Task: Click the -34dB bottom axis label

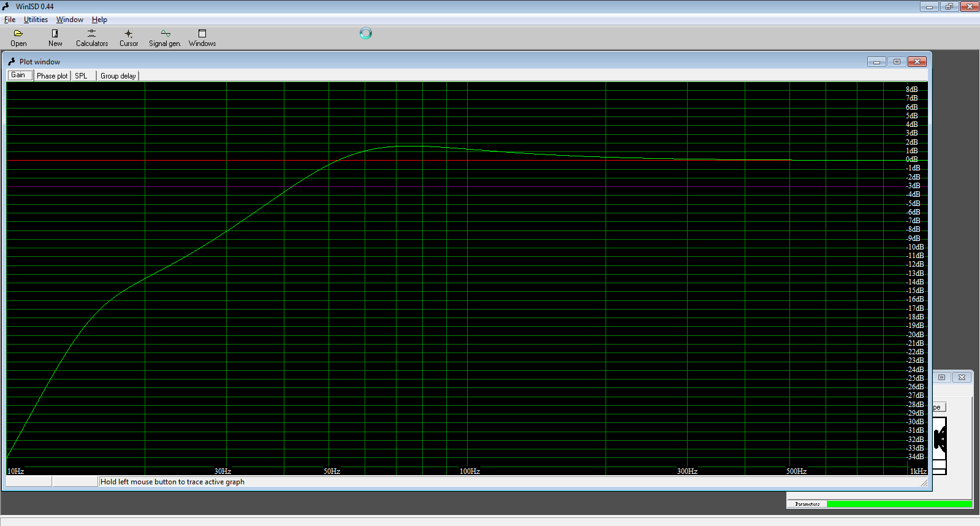Action: pos(915,457)
